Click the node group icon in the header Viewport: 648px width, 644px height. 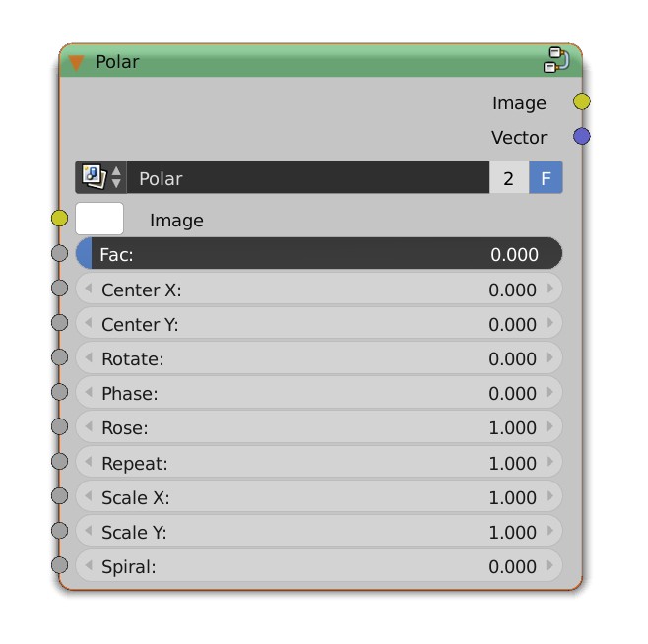pyautogui.click(x=555, y=60)
